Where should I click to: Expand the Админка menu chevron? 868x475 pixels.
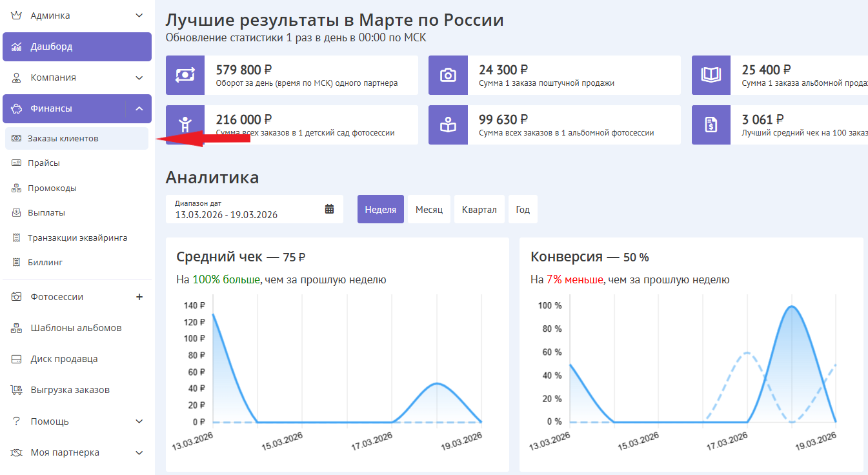139,15
